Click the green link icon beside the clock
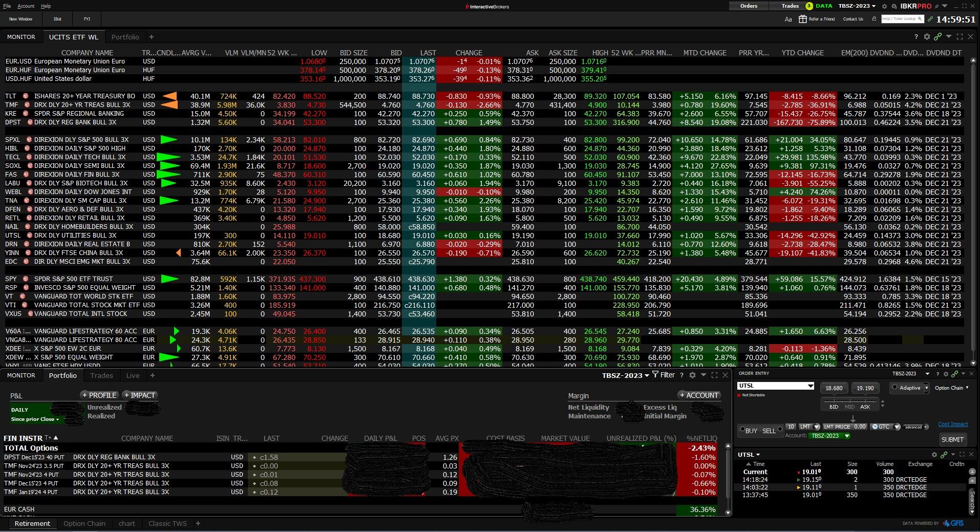 point(930,19)
